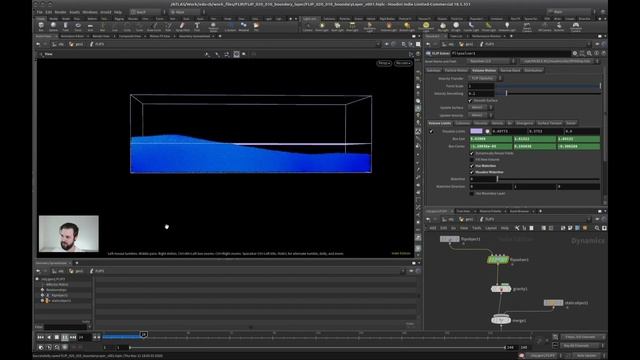Select the Metaball shelf tool
The width and height of the screenshot is (640, 360).
(x=244, y=27)
